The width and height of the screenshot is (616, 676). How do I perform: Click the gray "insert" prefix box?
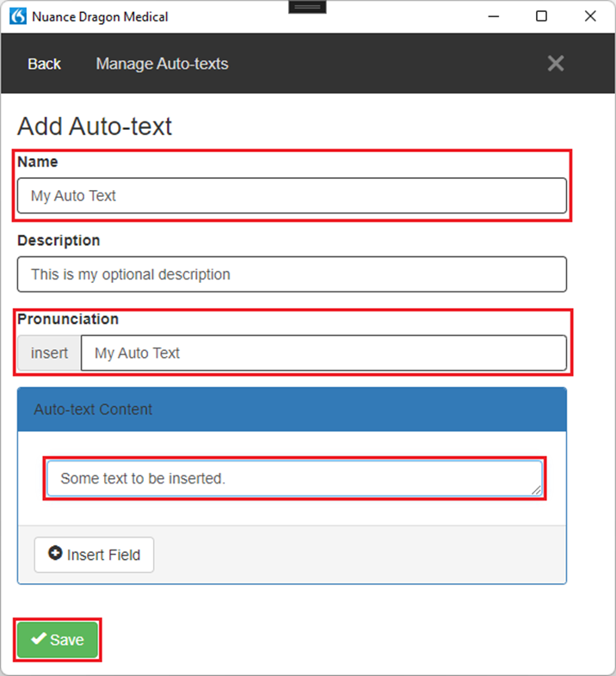49,353
